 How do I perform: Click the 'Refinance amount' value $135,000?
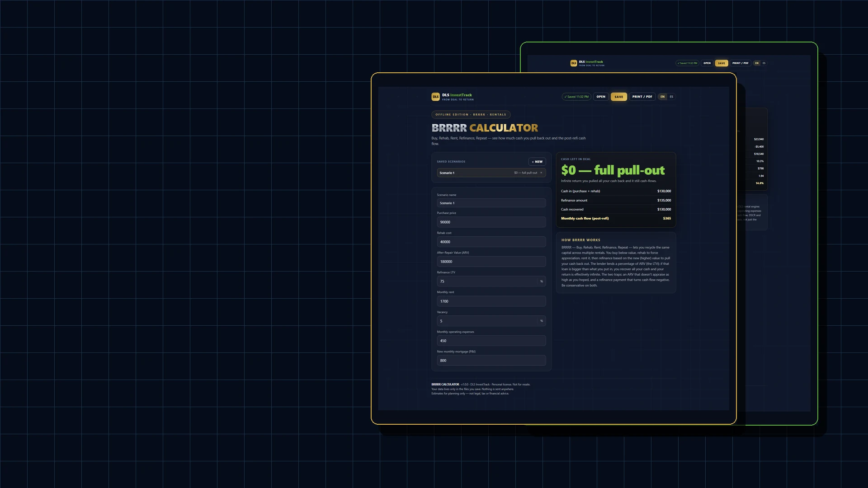pyautogui.click(x=664, y=200)
